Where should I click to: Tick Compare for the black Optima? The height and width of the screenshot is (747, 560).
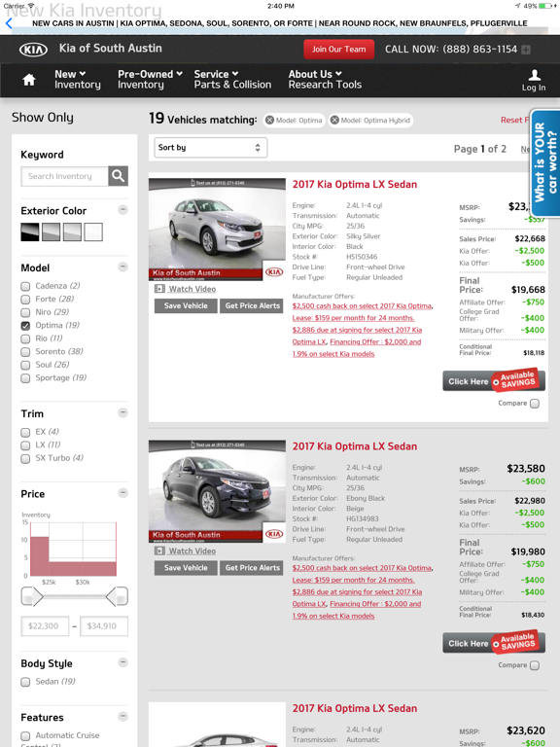(535, 665)
